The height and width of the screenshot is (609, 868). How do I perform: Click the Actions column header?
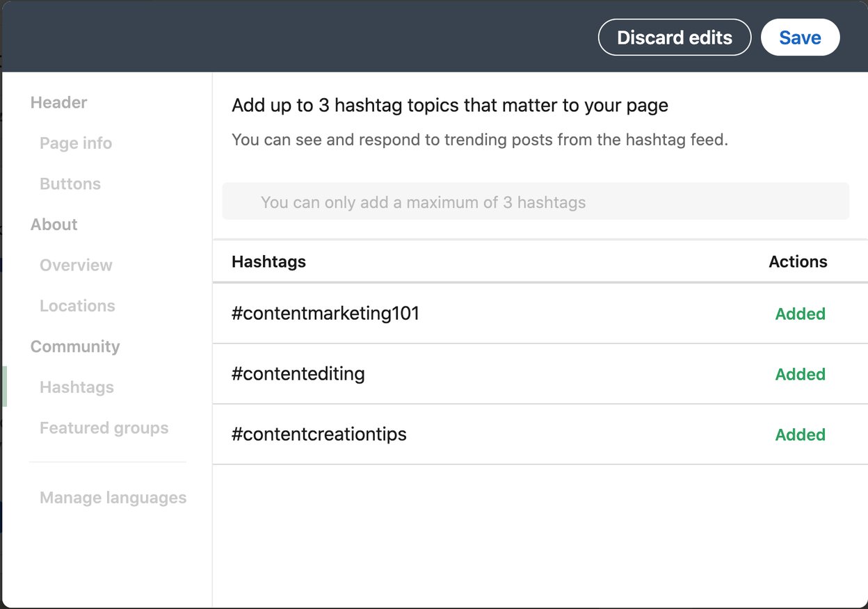tap(798, 262)
